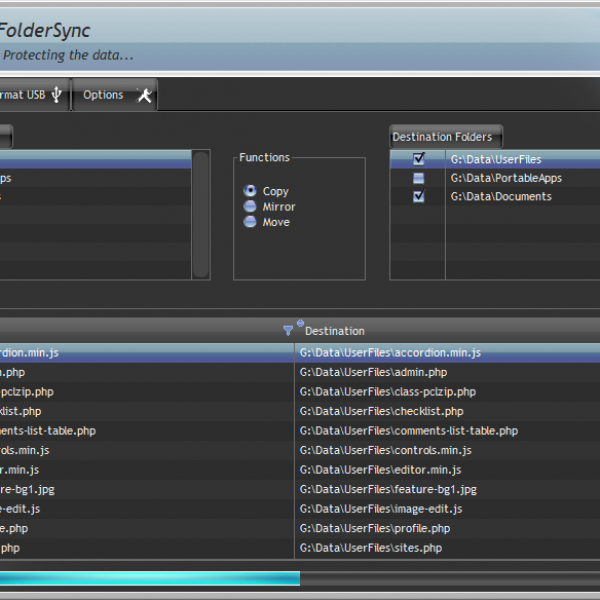
Task: Click the sync progress bar
Action: [150, 578]
